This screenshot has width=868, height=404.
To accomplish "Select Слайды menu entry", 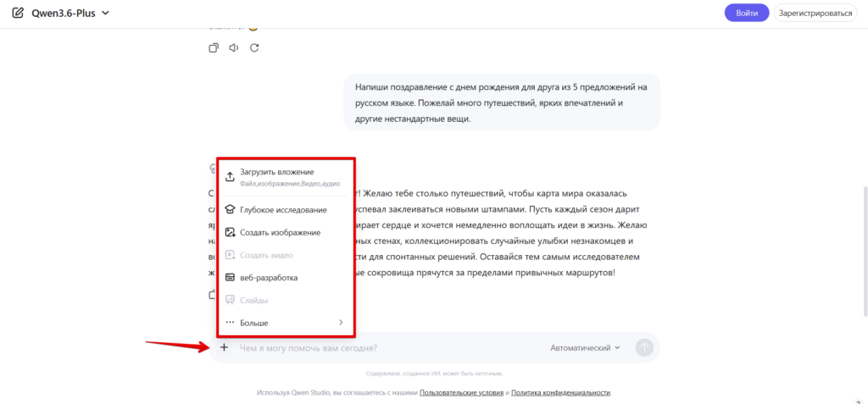I will point(286,301).
